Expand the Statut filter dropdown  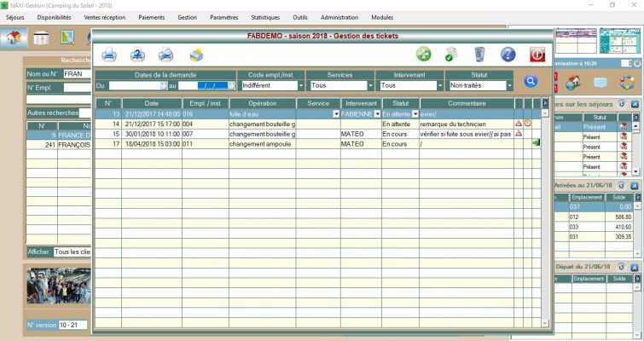click(509, 85)
